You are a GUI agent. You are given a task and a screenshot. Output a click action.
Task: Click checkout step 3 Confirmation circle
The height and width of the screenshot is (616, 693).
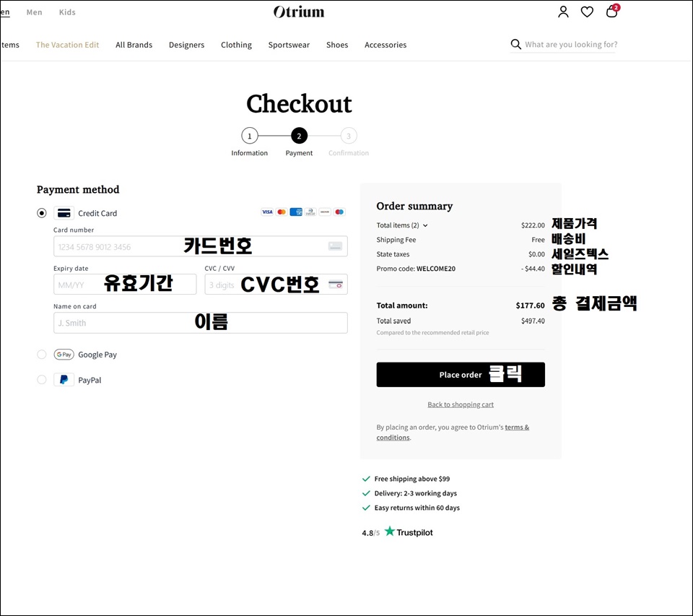pyautogui.click(x=349, y=136)
